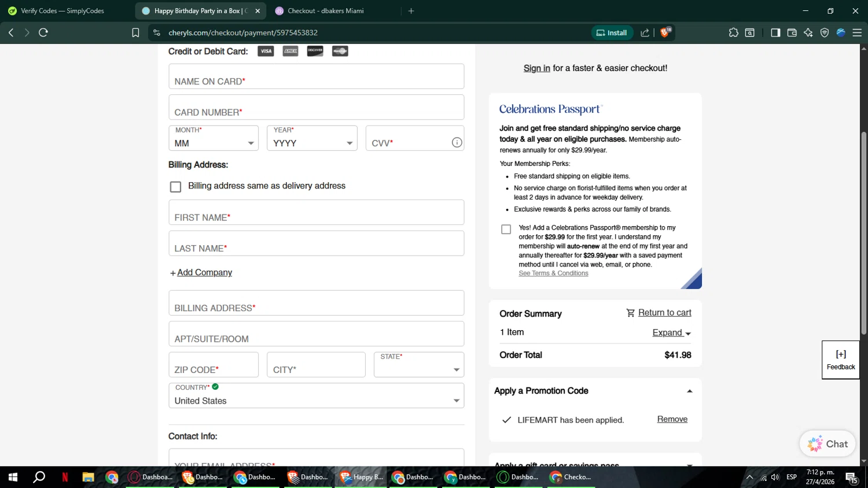Open File Explorer from the taskbar
The width and height of the screenshot is (868, 488).
[88, 477]
